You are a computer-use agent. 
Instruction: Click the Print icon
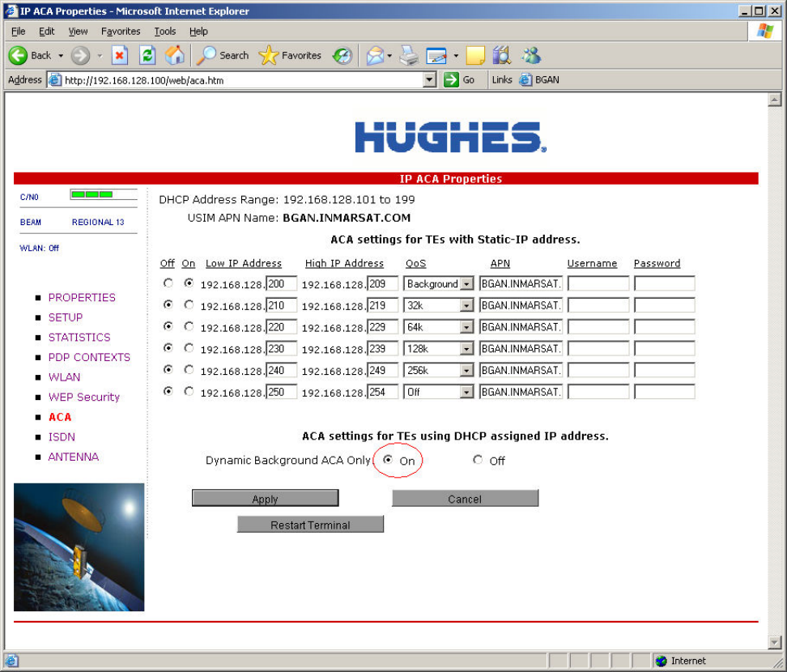(x=409, y=55)
